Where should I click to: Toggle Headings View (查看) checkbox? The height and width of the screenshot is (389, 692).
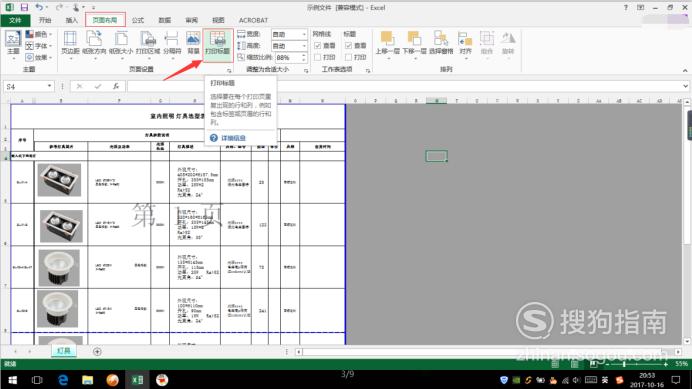[348, 45]
